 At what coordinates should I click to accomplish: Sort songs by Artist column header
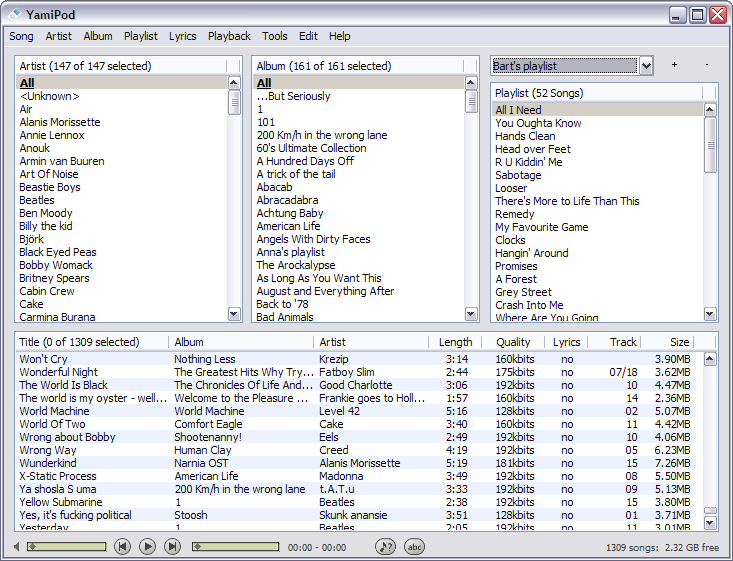pos(371,342)
